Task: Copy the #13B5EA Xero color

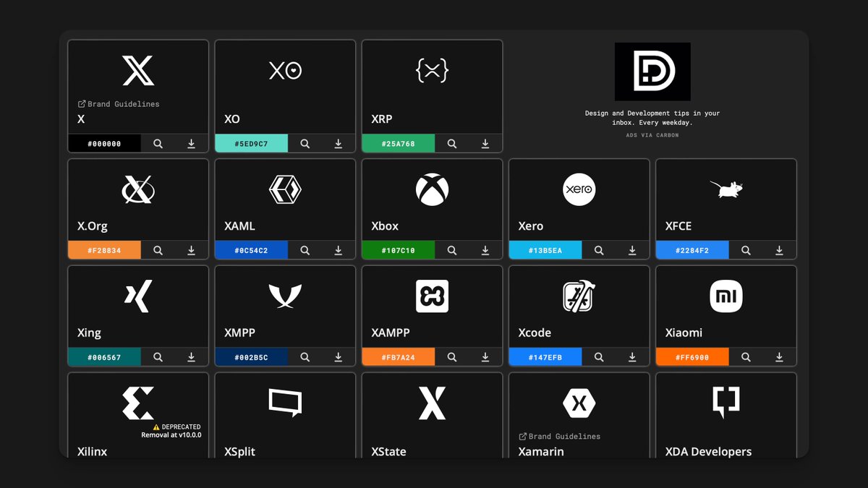Action: click(x=545, y=251)
